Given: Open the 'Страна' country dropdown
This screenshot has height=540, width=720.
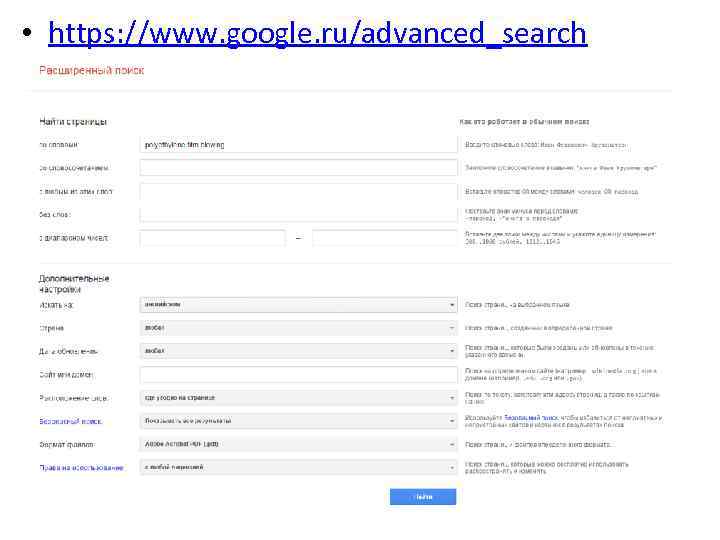Looking at the screenshot, I should 298,328.
